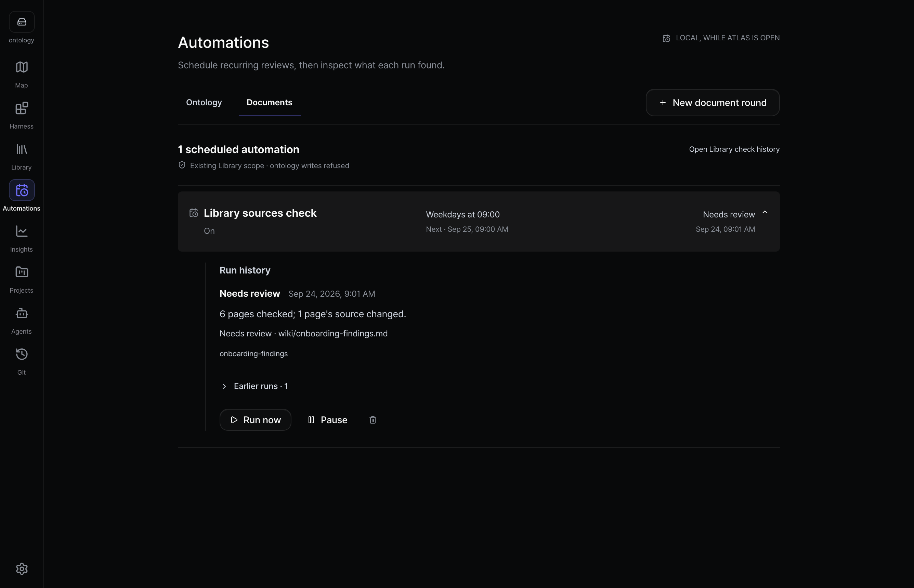Click 'Sep 24, 2026, 9:01 AM' run timestamp
Viewport: 914px width, 588px height.
pos(331,294)
